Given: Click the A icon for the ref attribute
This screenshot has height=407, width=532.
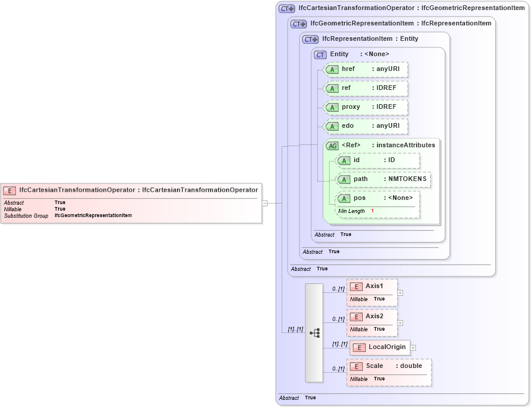Looking at the screenshot, I should [332, 88].
